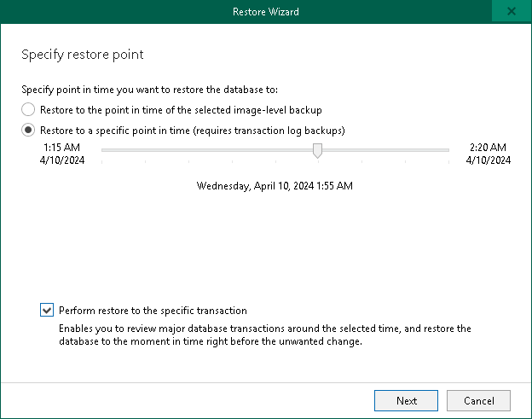Click the 'selected image-level backup' option label
This screenshot has width=532, height=419.
click(x=181, y=109)
